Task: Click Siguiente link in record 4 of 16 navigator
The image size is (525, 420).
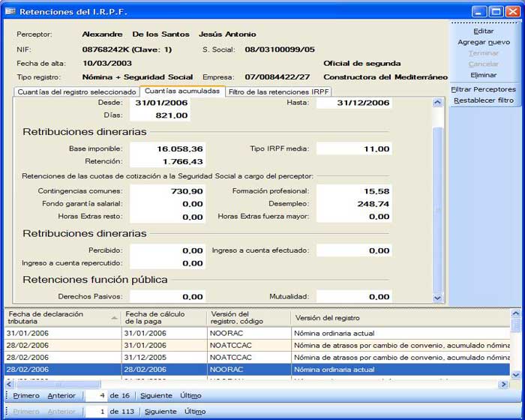Action: 158,395
